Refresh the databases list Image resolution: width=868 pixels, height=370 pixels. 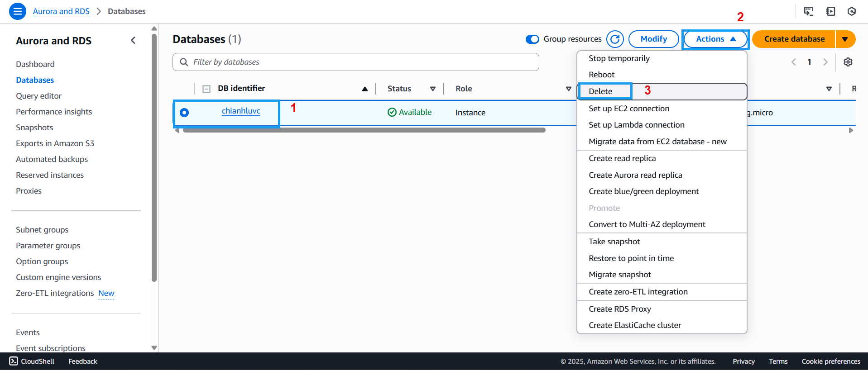[x=615, y=39]
